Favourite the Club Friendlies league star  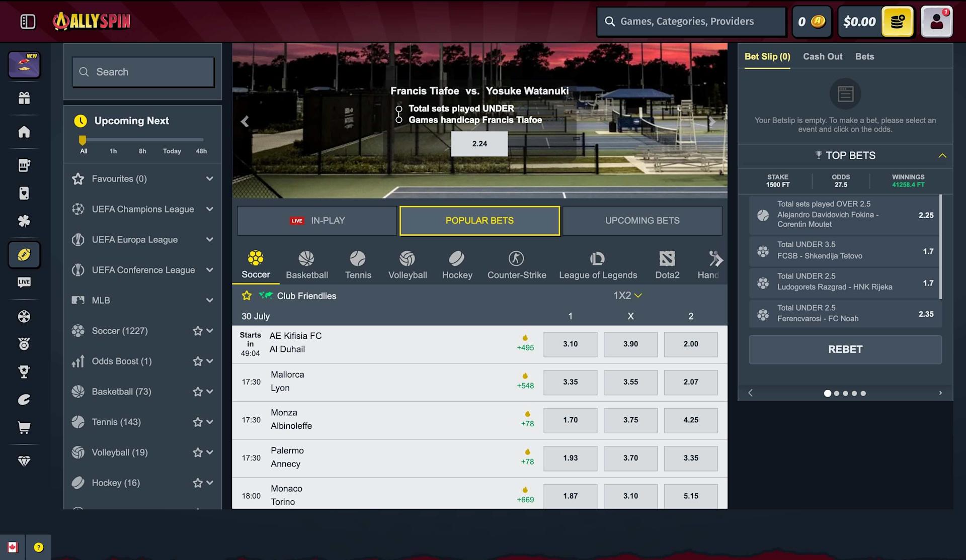(247, 296)
